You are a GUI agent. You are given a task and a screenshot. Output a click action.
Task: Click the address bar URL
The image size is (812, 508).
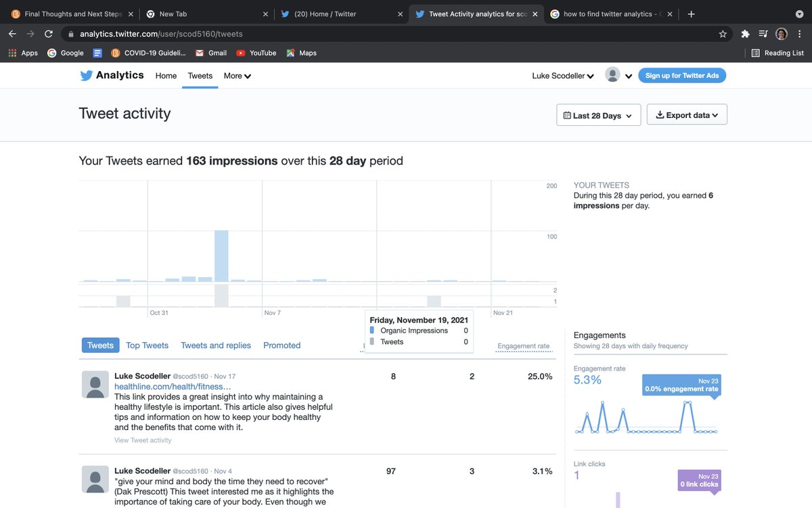point(161,34)
